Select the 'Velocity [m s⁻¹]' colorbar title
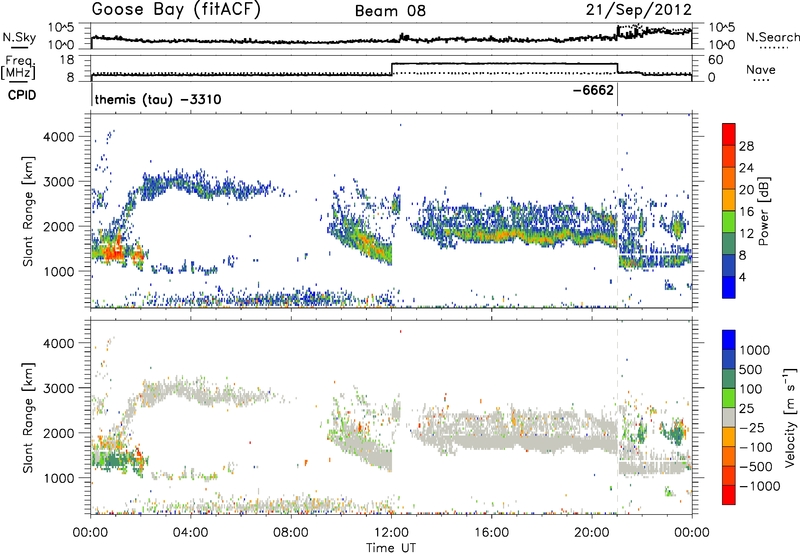800x554 pixels. point(790,417)
